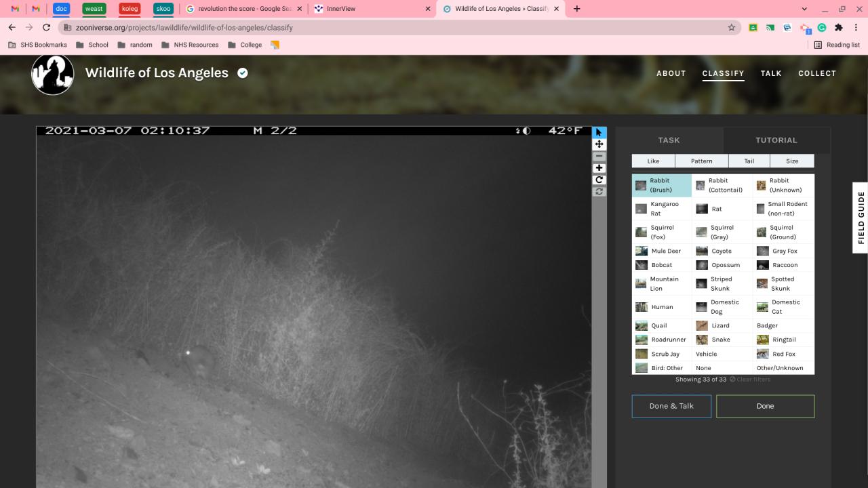
Task: Close the Google Search tab
Action: 299,9
